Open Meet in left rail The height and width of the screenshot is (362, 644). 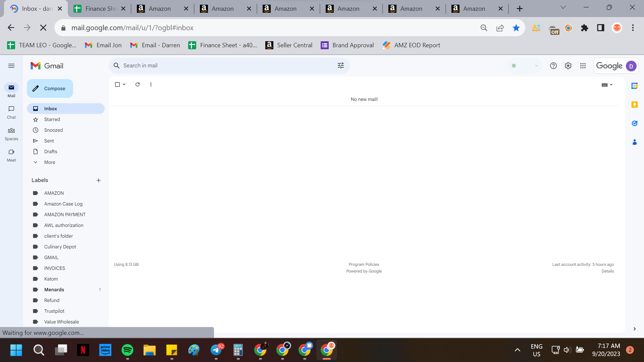11,155
